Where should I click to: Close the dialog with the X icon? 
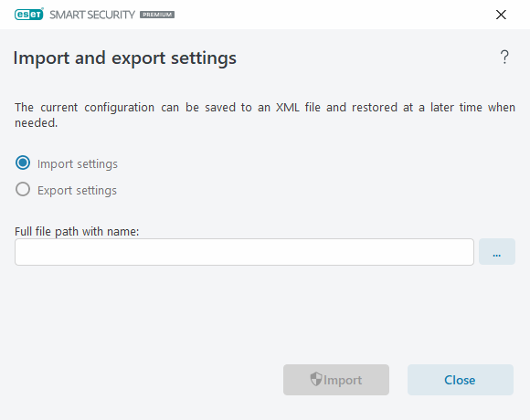(501, 15)
